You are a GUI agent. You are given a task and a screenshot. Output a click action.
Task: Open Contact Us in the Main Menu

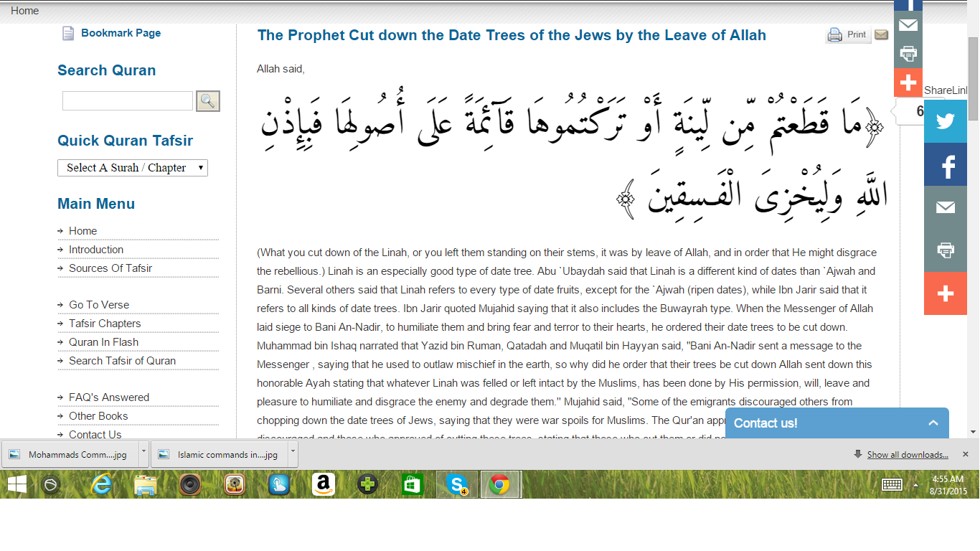tap(95, 435)
